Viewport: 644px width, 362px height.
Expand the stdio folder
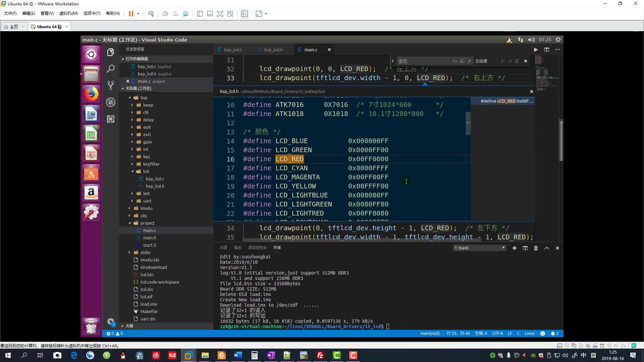coord(130,252)
